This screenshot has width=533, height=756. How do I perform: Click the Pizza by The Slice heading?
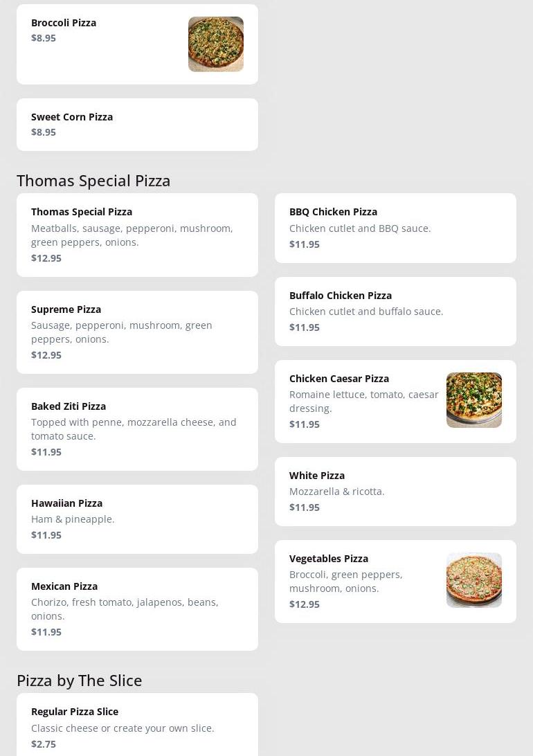(80, 681)
